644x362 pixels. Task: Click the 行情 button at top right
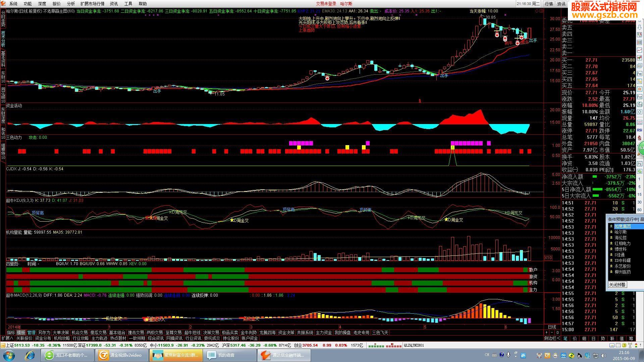coord(549,4)
